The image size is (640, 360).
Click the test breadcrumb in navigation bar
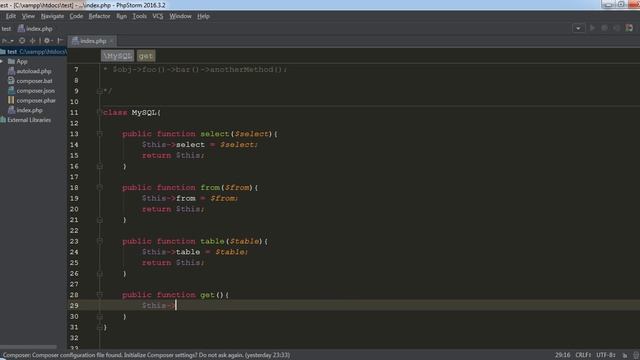(6, 29)
